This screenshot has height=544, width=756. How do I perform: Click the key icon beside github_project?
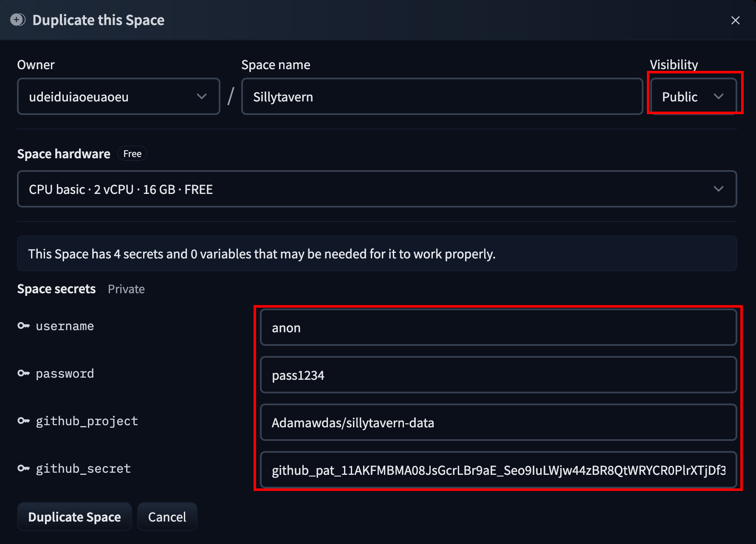[23, 421]
